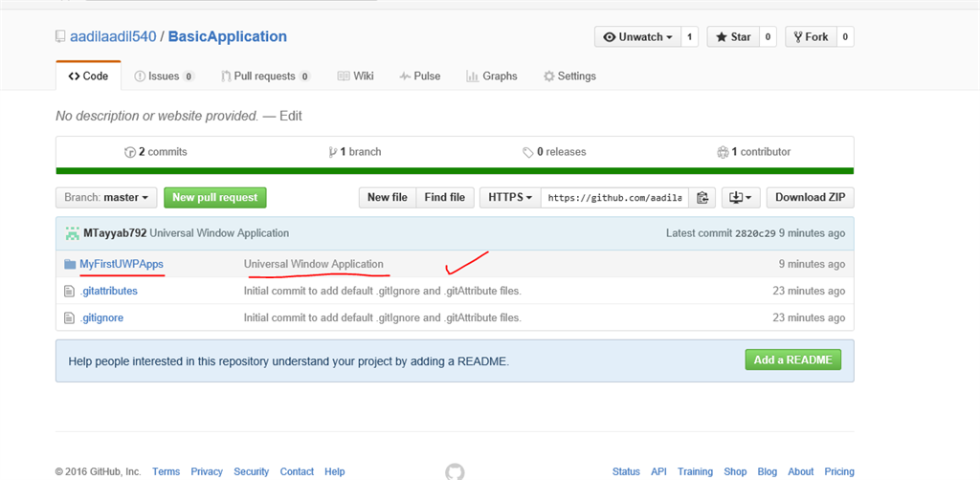Screen dimensions: 980x480
Task: Copy clone URL with clipboard icon
Action: pos(702,198)
